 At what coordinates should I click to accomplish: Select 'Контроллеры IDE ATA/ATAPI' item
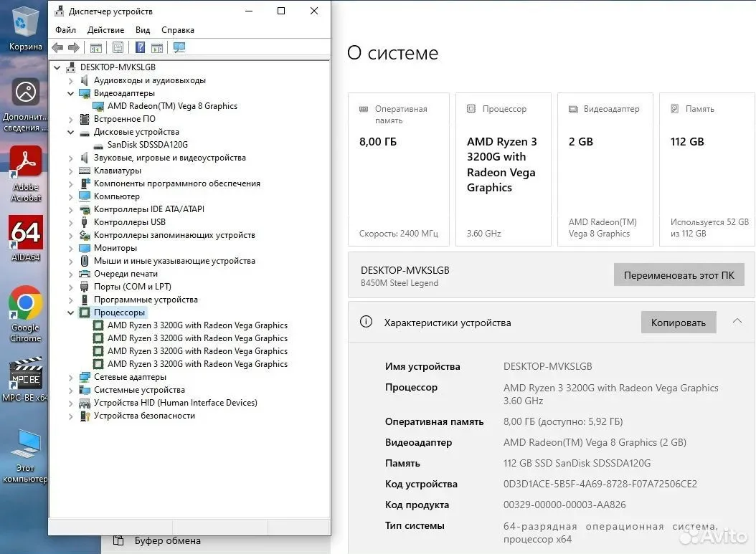(x=149, y=209)
